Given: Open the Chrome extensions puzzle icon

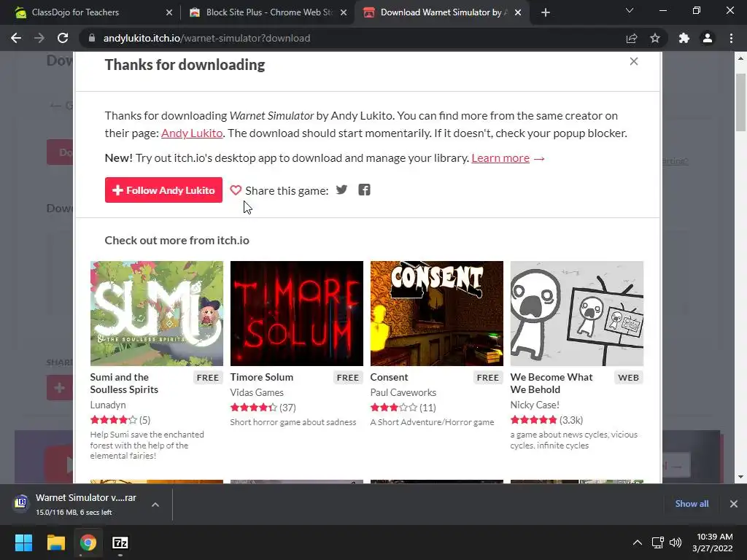Looking at the screenshot, I should (x=684, y=38).
